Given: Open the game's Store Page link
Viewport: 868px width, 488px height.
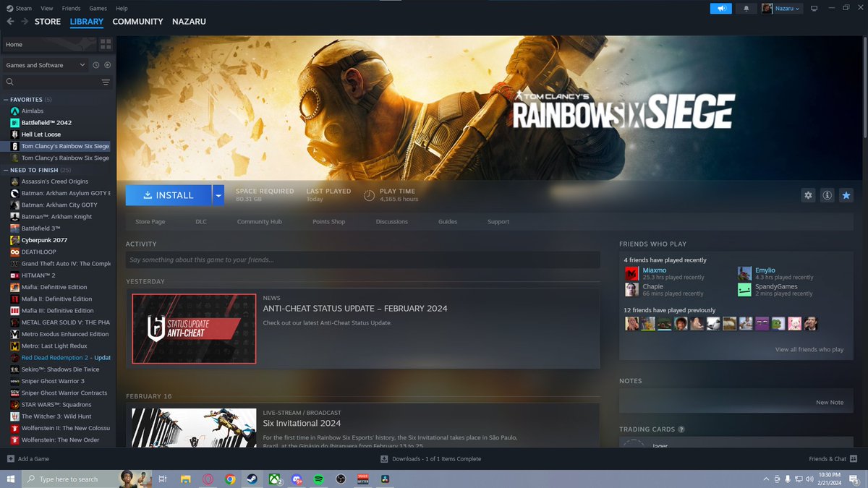Looking at the screenshot, I should click(x=150, y=222).
